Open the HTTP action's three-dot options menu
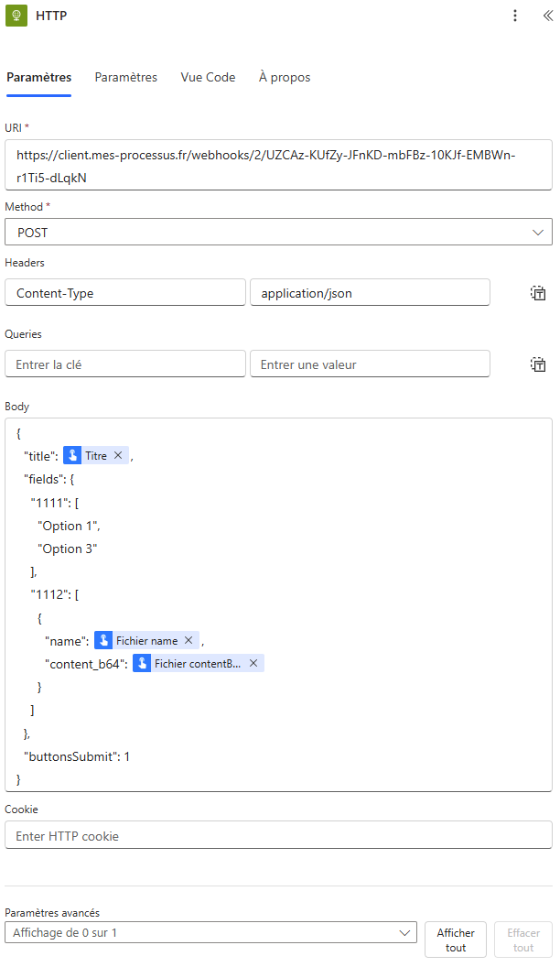560x967 pixels. click(515, 16)
